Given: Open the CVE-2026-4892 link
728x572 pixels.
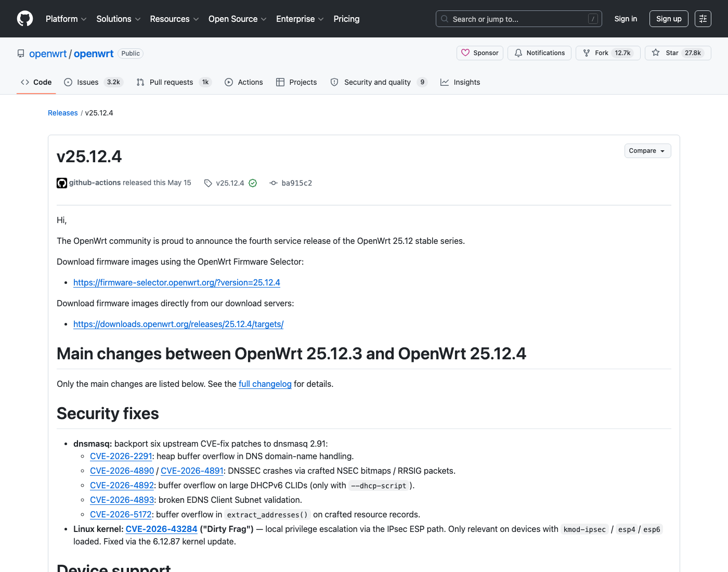Looking at the screenshot, I should coord(122,485).
